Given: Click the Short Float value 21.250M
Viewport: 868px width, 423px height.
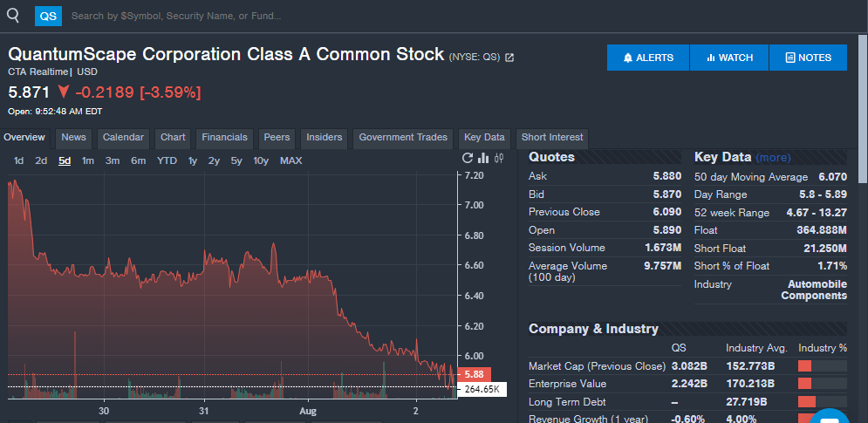Looking at the screenshot, I should coord(825,249).
